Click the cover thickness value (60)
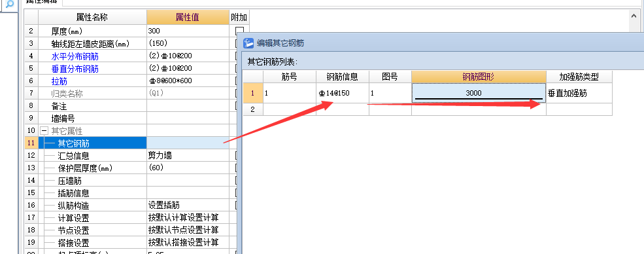 tap(188, 168)
